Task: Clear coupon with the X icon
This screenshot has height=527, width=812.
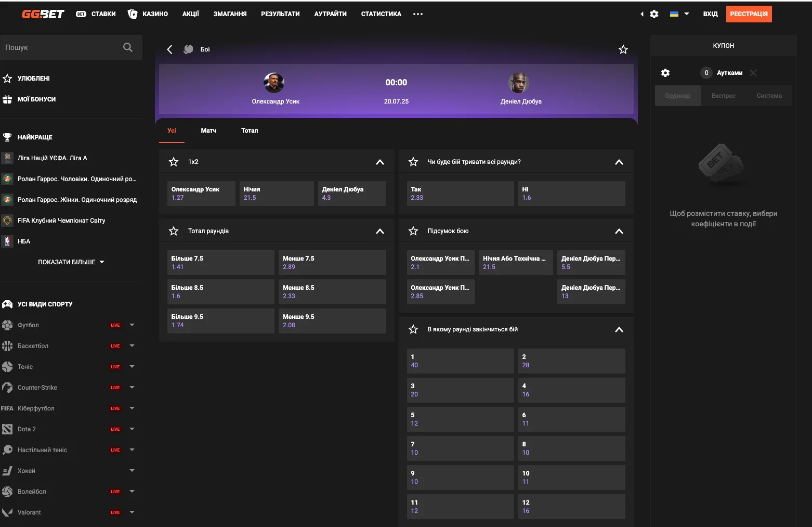Action: click(753, 73)
